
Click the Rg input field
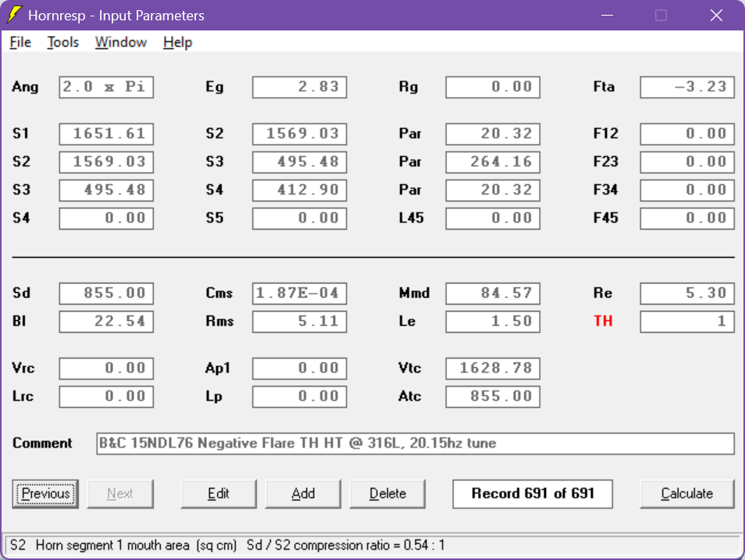493,87
